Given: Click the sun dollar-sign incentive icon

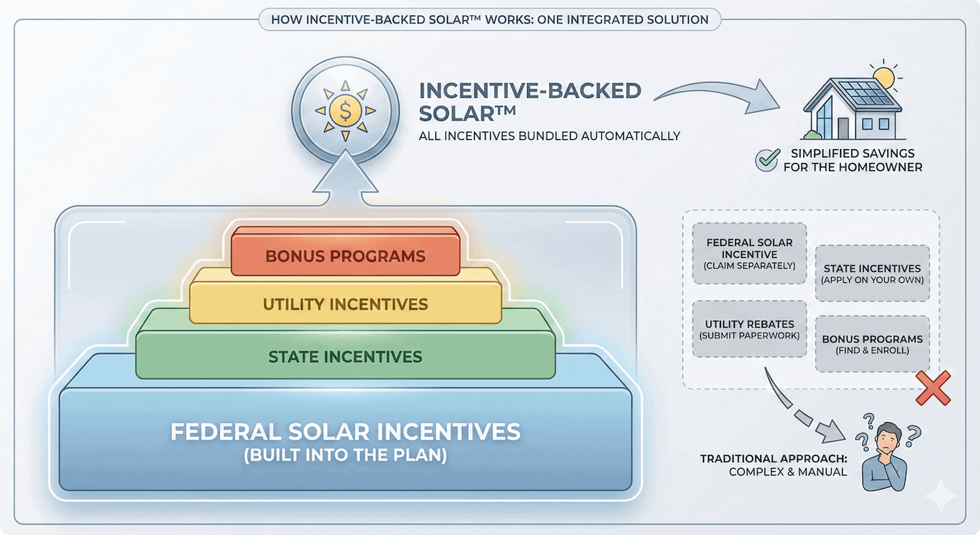Looking at the screenshot, I should click(x=344, y=110).
